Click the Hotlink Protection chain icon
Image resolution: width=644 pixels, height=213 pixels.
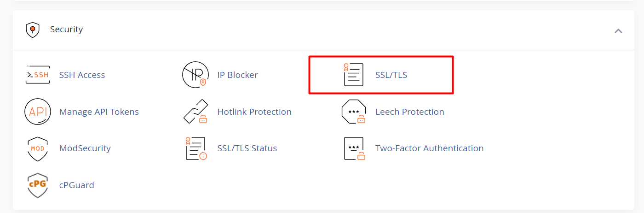click(x=195, y=112)
